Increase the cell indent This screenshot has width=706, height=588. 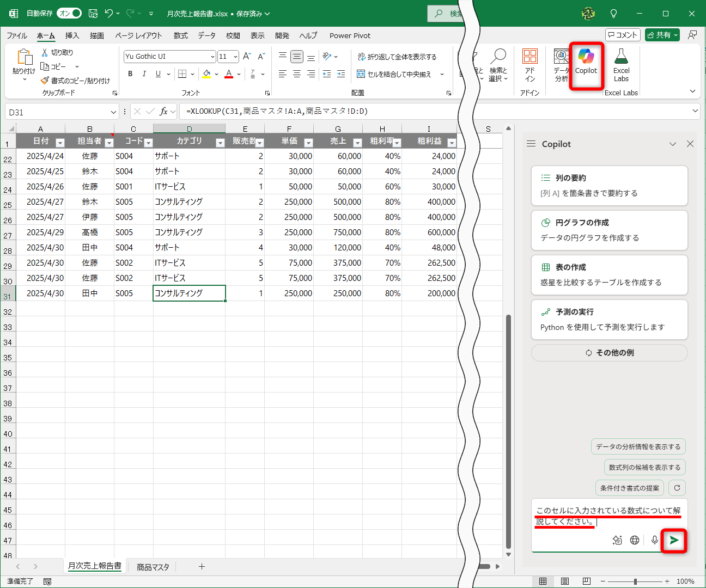341,74
